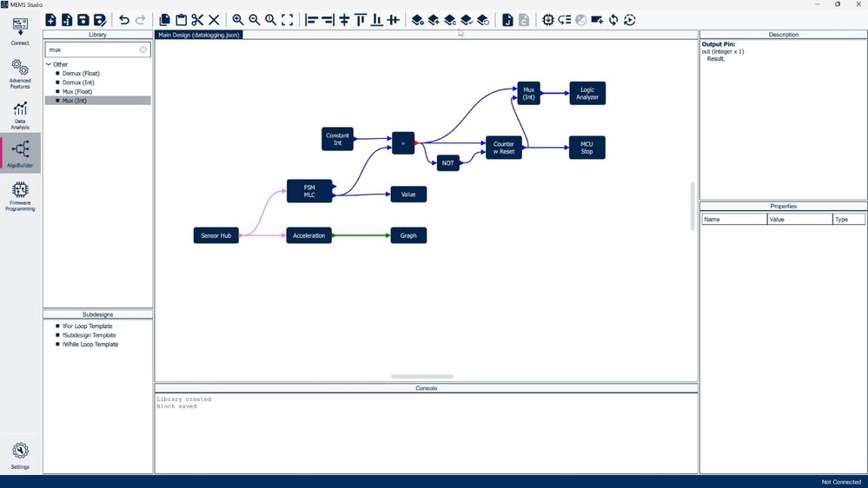Create a new design file
Screen dimensions: 868x488
point(51,20)
